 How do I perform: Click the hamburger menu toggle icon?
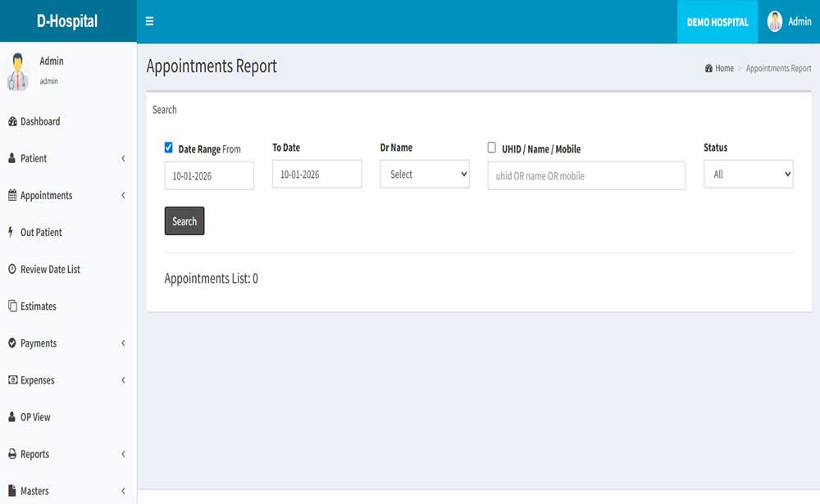tap(149, 21)
